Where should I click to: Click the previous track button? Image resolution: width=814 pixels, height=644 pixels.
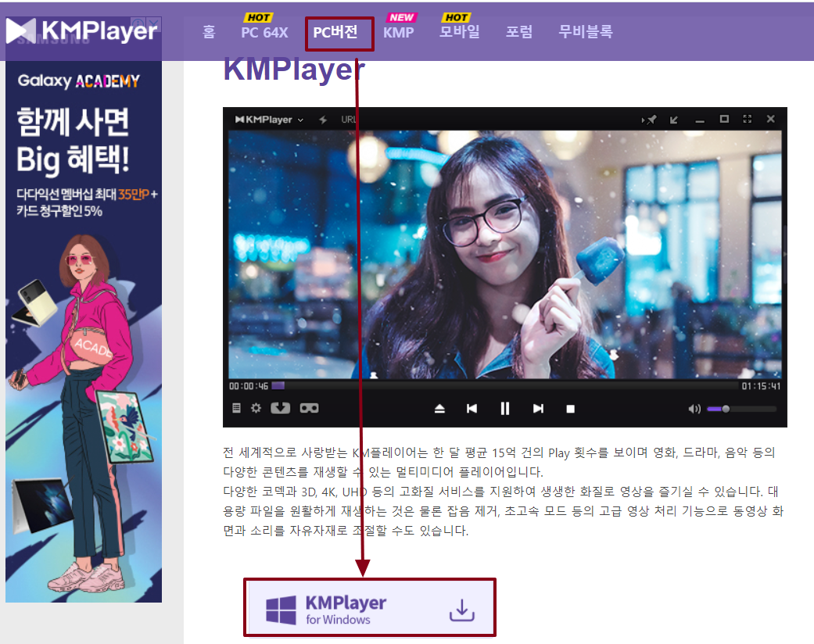[x=472, y=409]
